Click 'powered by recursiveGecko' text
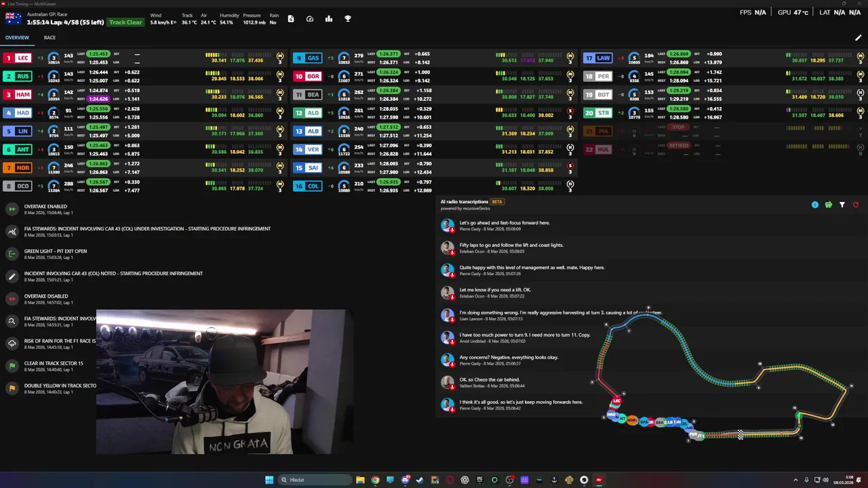The width and height of the screenshot is (868, 488). [x=465, y=208]
